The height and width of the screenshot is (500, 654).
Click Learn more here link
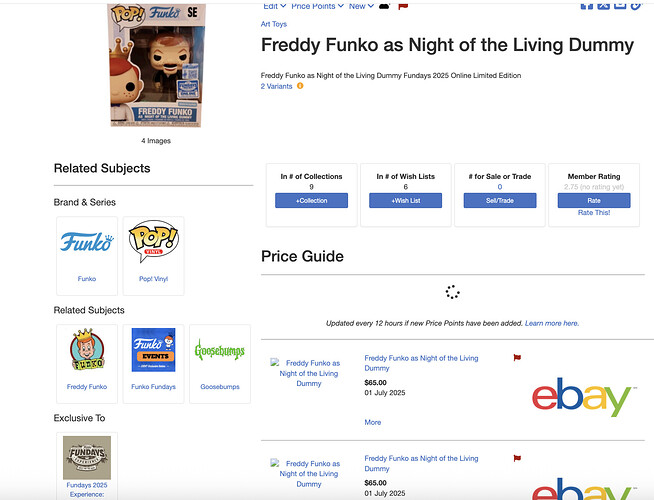point(552,323)
